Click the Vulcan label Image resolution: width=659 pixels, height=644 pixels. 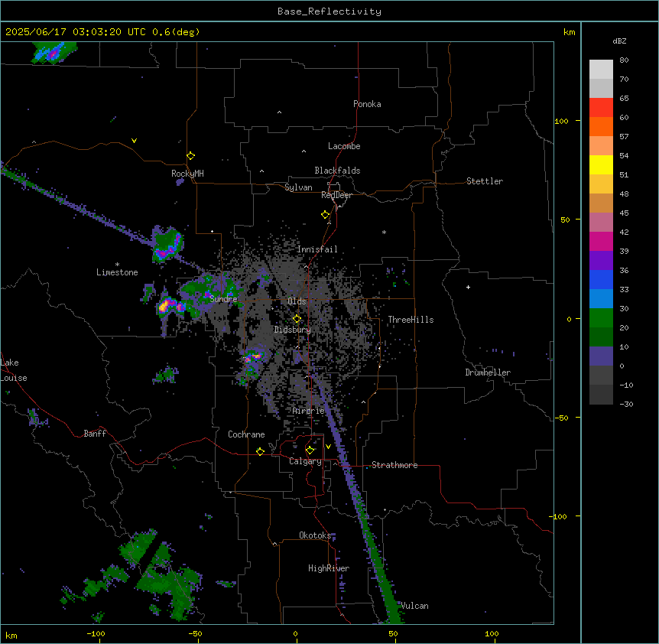(414, 606)
